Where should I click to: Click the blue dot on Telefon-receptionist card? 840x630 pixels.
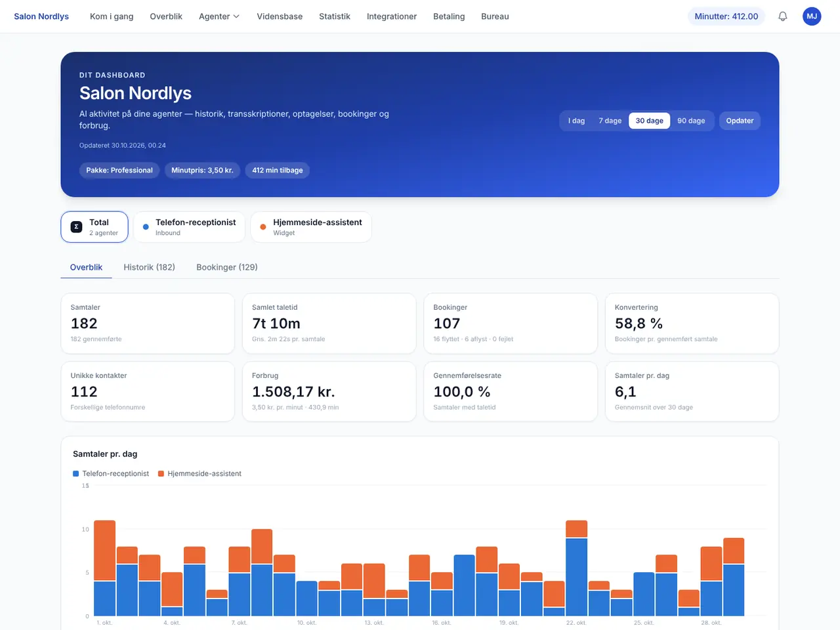[x=146, y=227]
